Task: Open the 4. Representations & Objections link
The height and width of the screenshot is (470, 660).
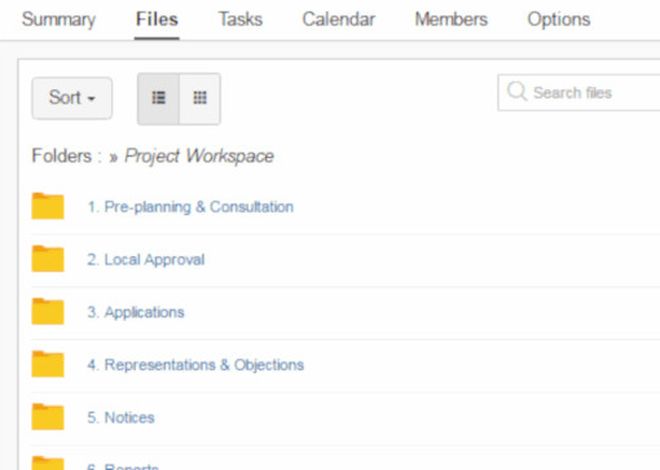Action: click(195, 365)
